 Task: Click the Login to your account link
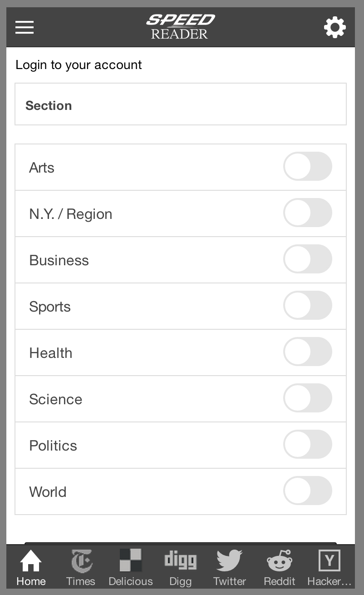pos(79,65)
